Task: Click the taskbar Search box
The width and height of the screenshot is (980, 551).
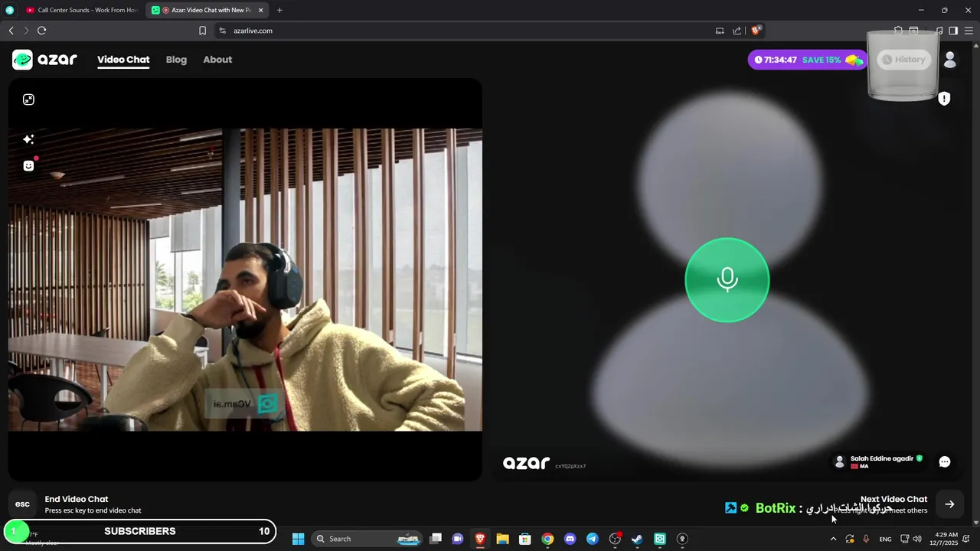Action: point(367,539)
